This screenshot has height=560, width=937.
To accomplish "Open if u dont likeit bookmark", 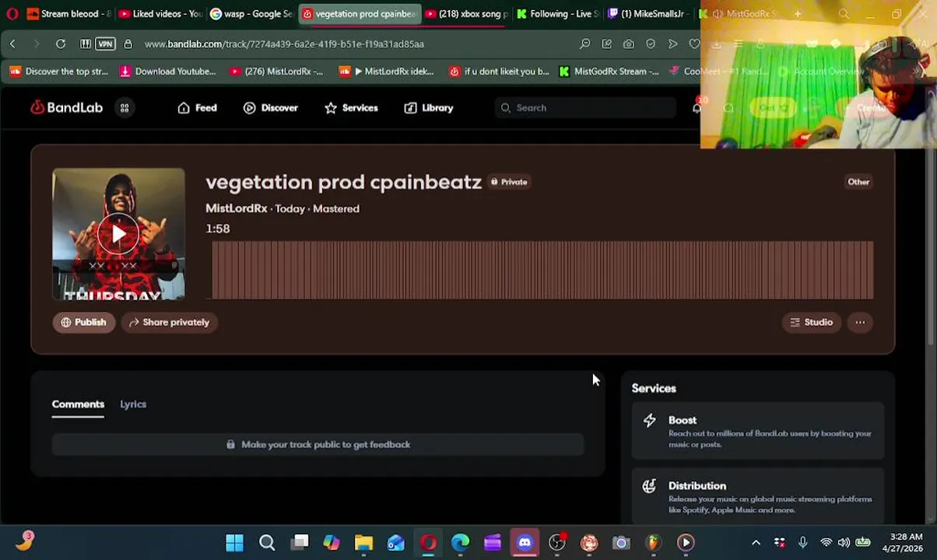I will pos(499,72).
